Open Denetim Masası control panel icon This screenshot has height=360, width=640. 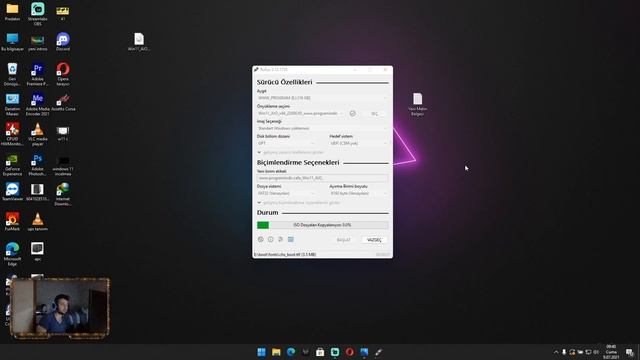pos(12,104)
